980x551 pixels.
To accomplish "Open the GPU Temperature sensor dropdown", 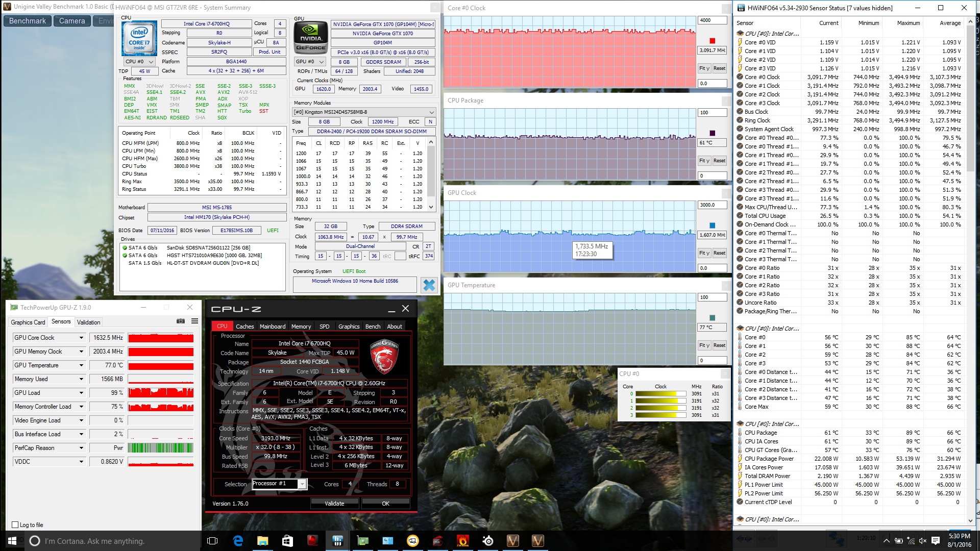I will [x=81, y=365].
